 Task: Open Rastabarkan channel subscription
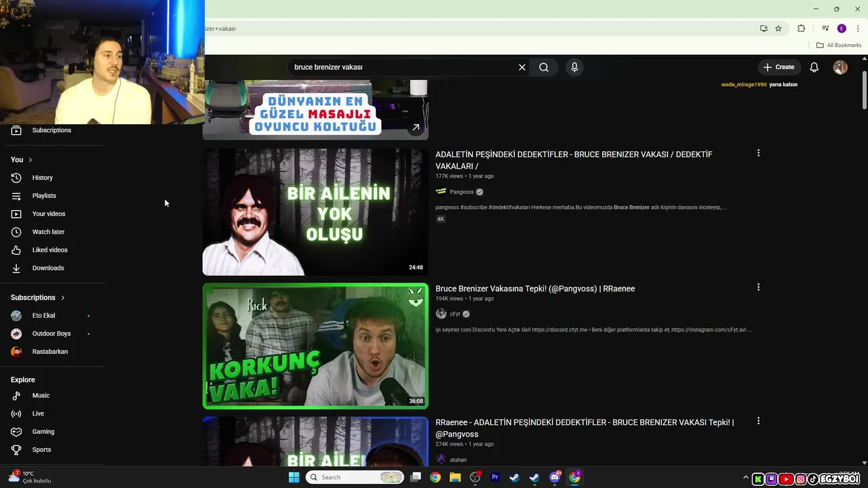pyautogui.click(x=52, y=352)
